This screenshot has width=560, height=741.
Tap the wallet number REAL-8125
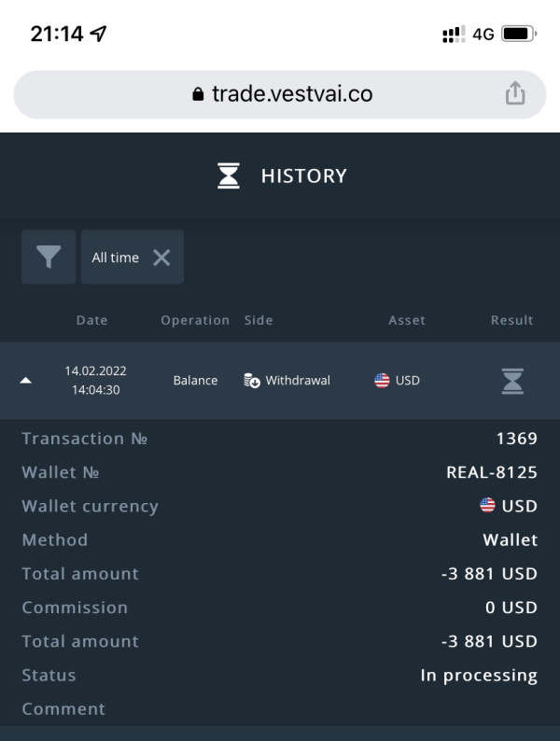492,472
